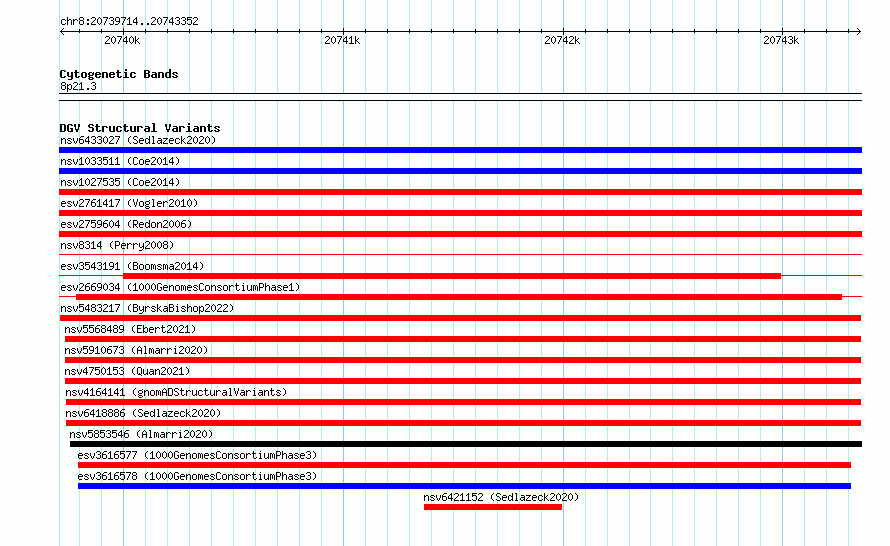Open nsv5483217 (ByrskaBishop2022) label
This screenshot has width=890, height=546.
[147, 308]
